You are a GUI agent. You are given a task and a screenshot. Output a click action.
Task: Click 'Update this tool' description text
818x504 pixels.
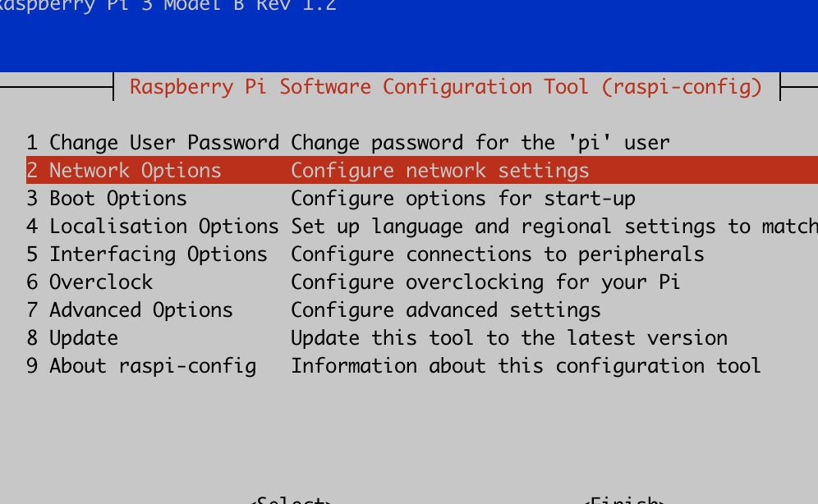point(509,338)
